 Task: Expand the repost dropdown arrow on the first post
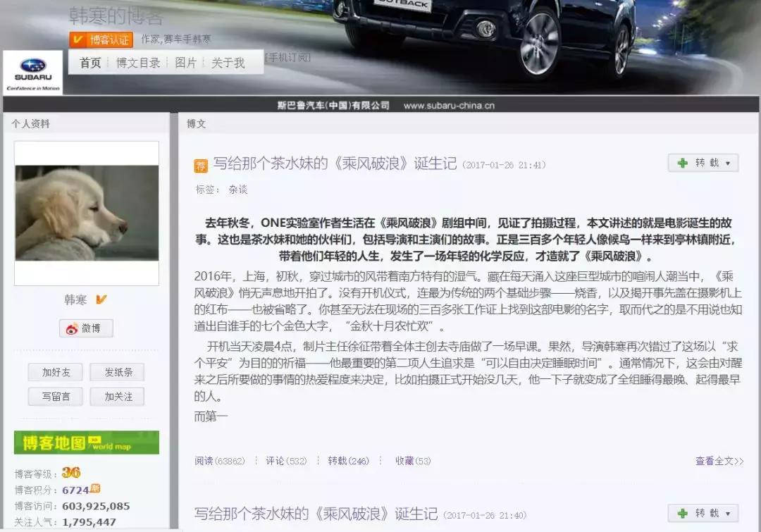tap(727, 162)
